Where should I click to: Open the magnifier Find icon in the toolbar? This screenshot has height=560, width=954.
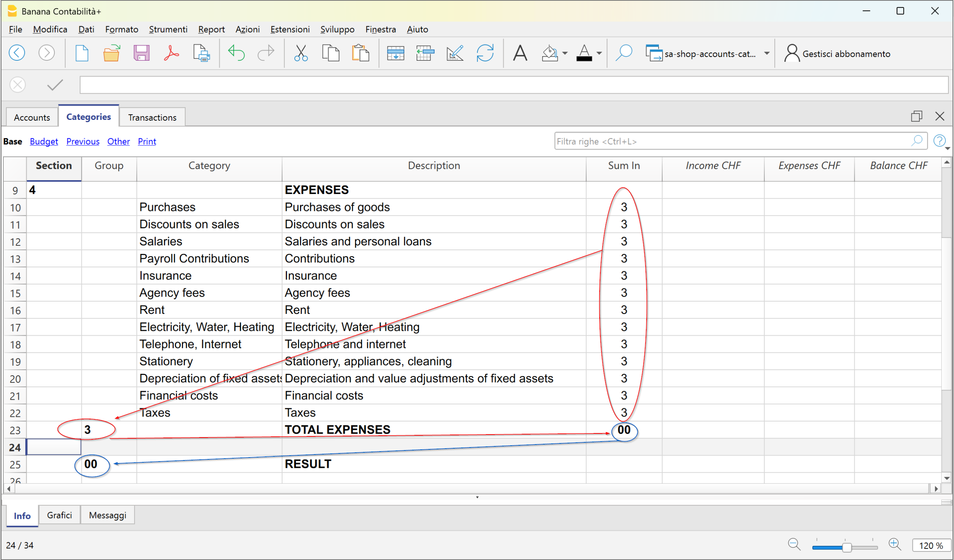[x=624, y=53]
